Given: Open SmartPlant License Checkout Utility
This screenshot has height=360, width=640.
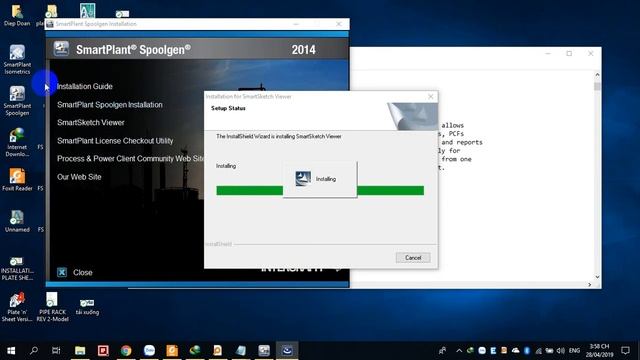Looking at the screenshot, I should pyautogui.click(x=115, y=141).
